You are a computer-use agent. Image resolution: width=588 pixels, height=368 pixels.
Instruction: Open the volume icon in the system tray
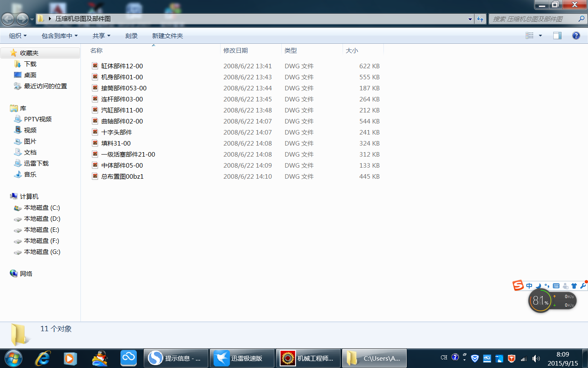click(536, 359)
